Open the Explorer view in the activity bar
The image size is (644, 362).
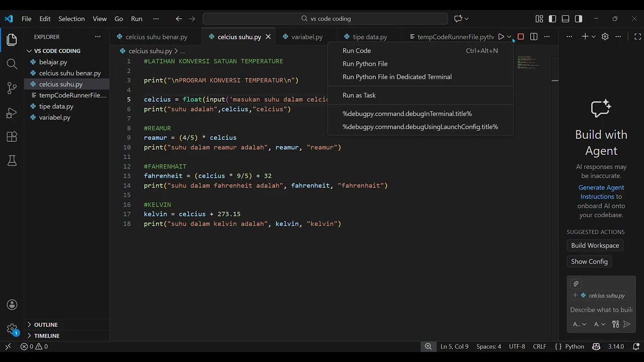[12, 40]
